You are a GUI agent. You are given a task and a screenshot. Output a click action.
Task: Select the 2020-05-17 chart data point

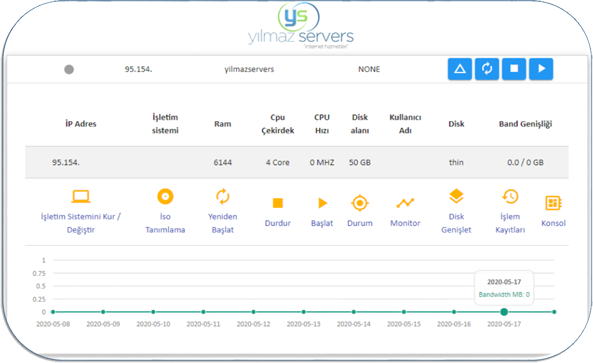click(x=504, y=312)
